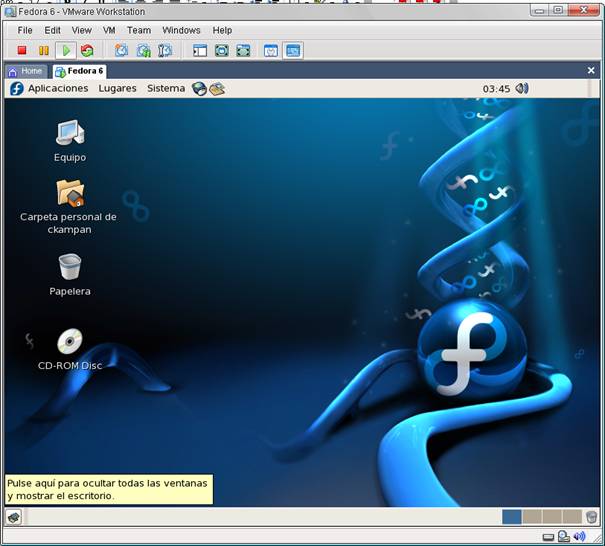Switch to the third workspace

click(552, 517)
